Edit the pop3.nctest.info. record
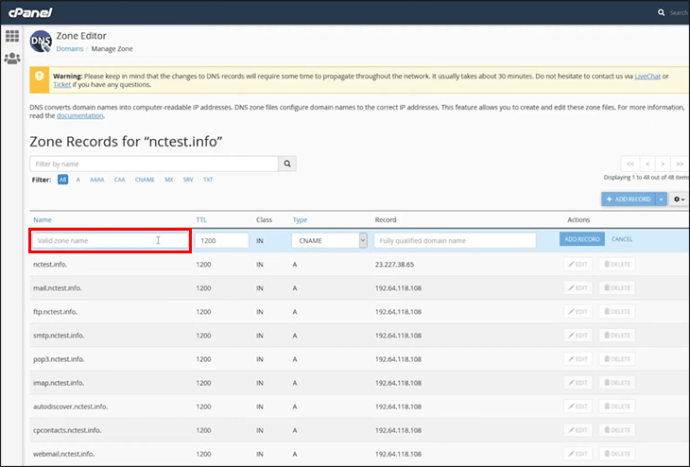The height and width of the screenshot is (467, 690). pos(578,359)
